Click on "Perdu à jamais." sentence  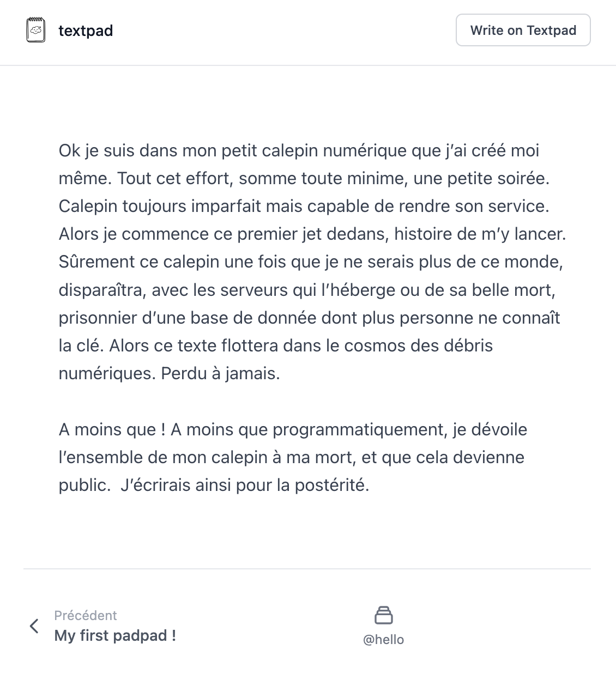220,373
